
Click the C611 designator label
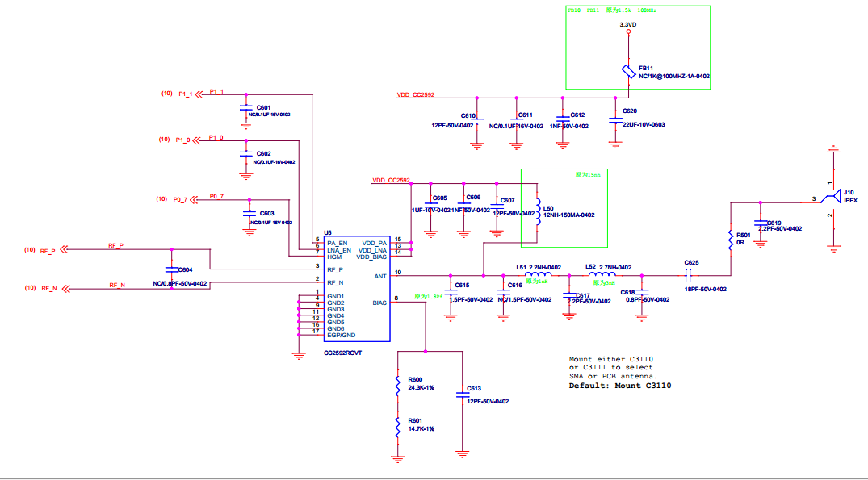[x=526, y=115]
